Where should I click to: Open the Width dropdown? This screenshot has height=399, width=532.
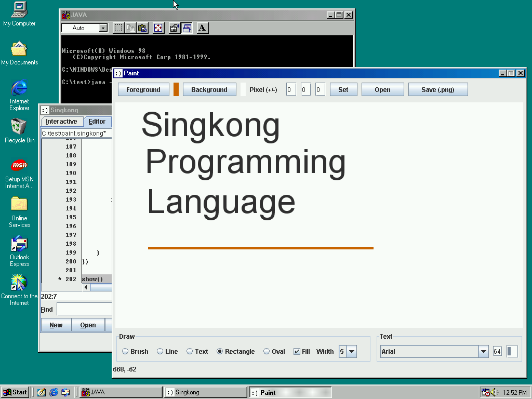tap(352, 352)
